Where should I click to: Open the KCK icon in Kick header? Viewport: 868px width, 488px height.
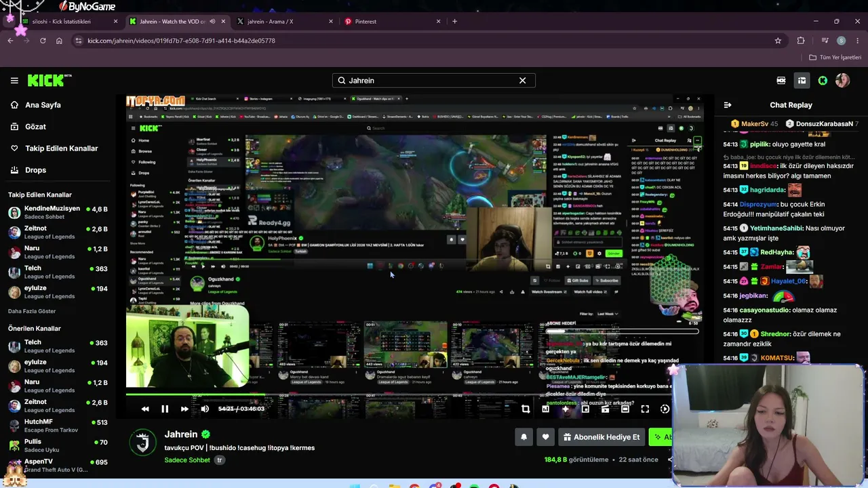(781, 81)
